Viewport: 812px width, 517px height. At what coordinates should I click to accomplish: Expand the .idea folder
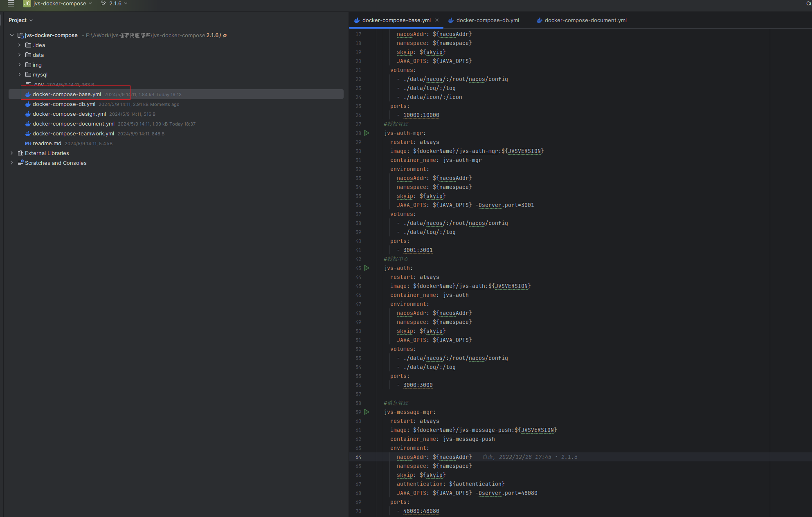pyautogui.click(x=19, y=45)
